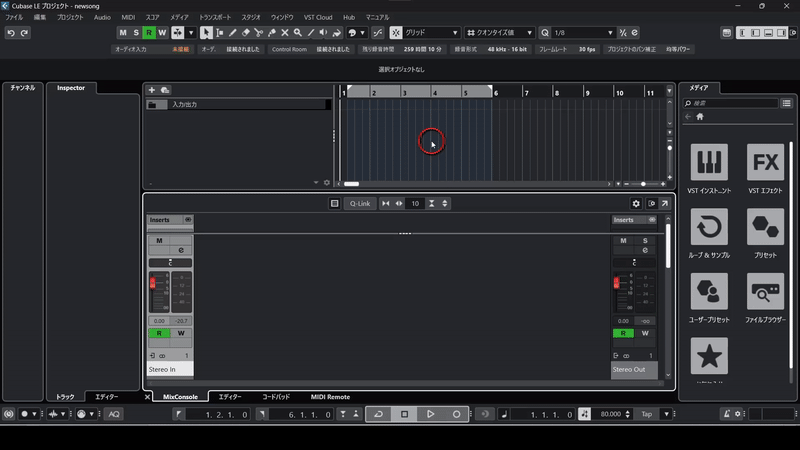Toggle green global Read automation R button

(x=149, y=33)
